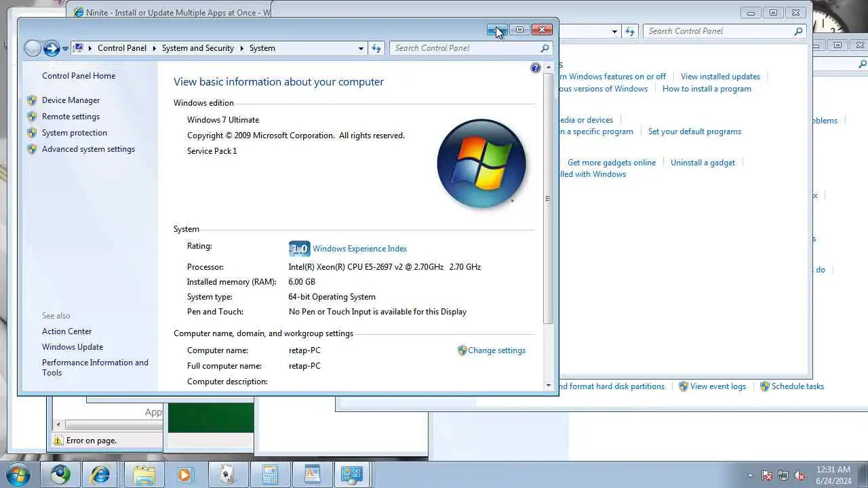Click 'Uninstall a gadget' in the background window
The width and height of the screenshot is (868, 488).
point(703,163)
